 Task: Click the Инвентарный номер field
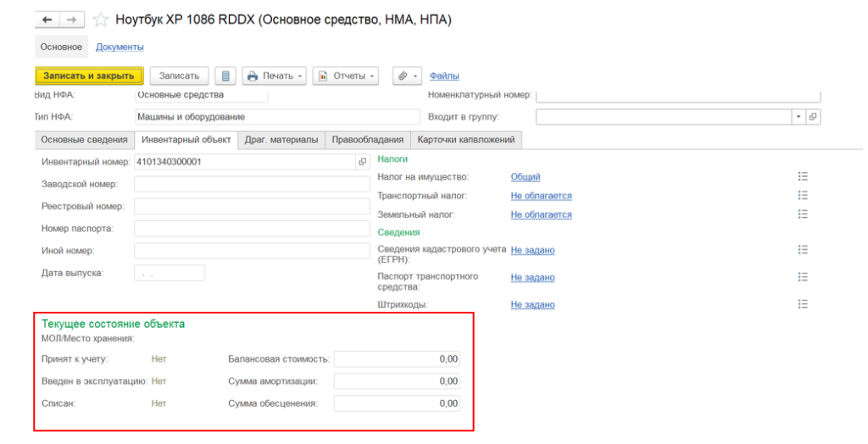point(245,162)
